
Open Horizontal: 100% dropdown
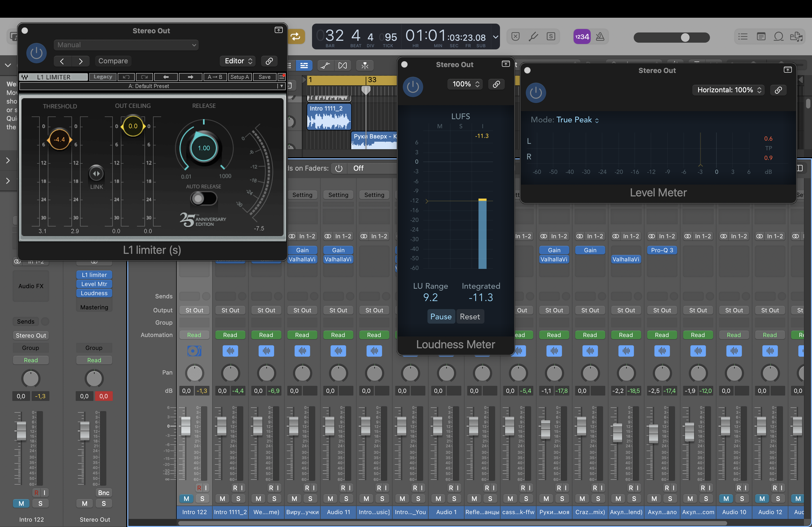pyautogui.click(x=728, y=90)
